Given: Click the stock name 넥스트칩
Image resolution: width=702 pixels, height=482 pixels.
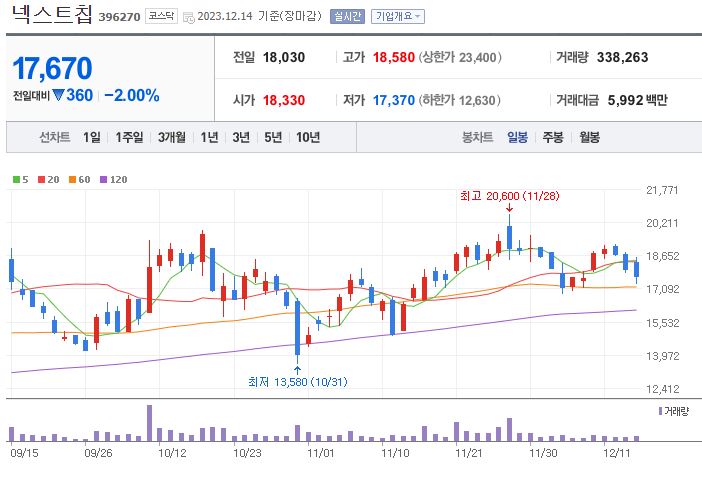Looking at the screenshot, I should (52, 14).
